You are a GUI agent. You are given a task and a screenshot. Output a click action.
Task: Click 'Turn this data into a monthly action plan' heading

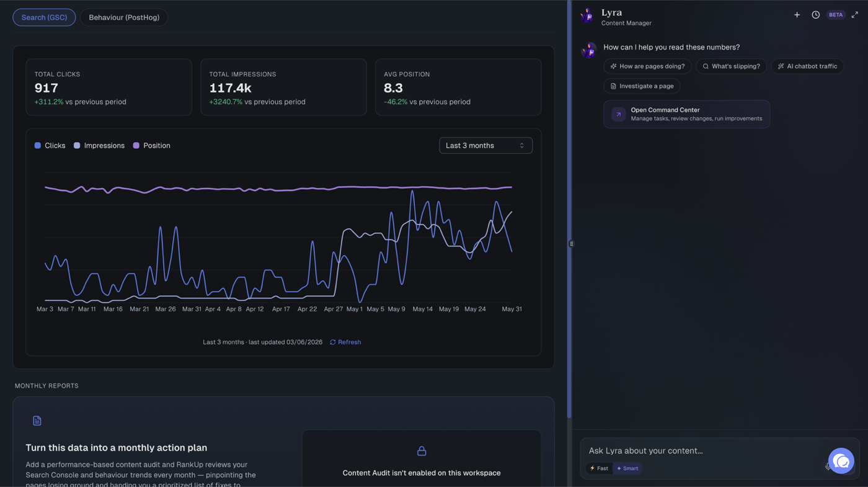(117, 447)
